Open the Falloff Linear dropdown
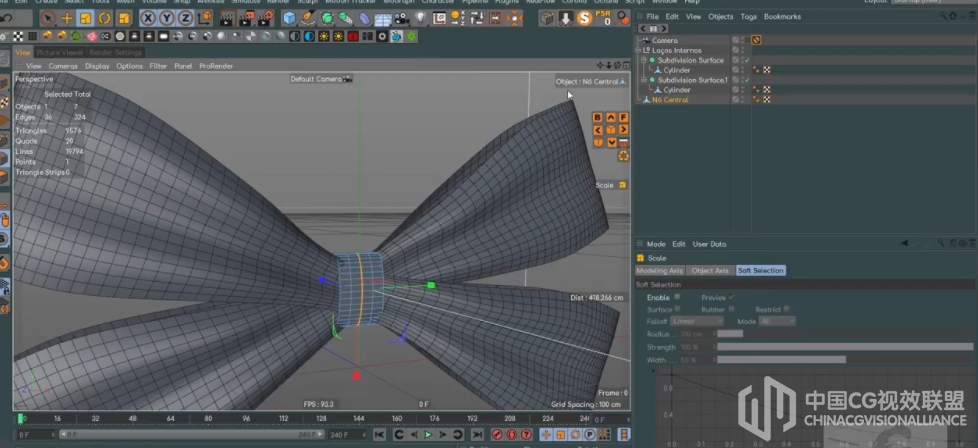This screenshot has width=978, height=448. click(x=697, y=321)
